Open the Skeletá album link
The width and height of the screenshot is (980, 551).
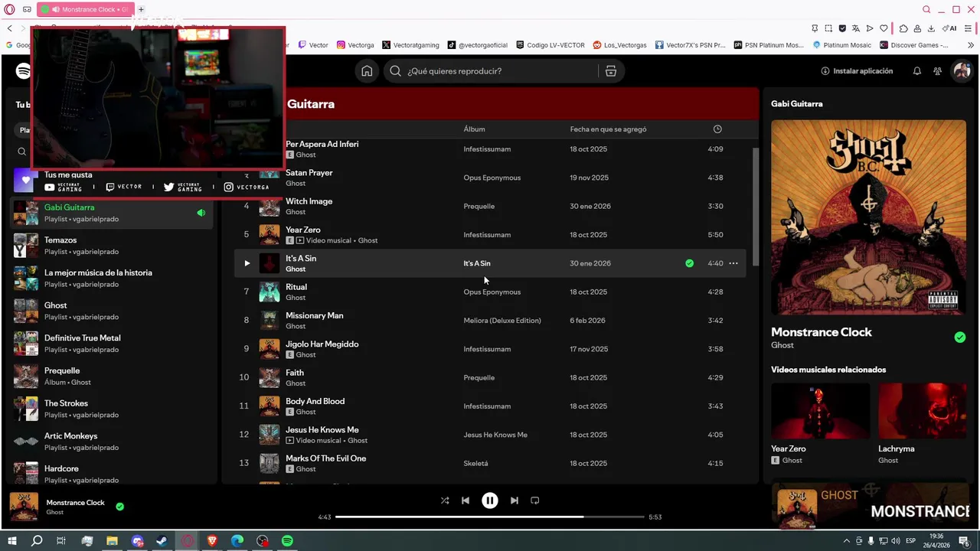tap(475, 464)
